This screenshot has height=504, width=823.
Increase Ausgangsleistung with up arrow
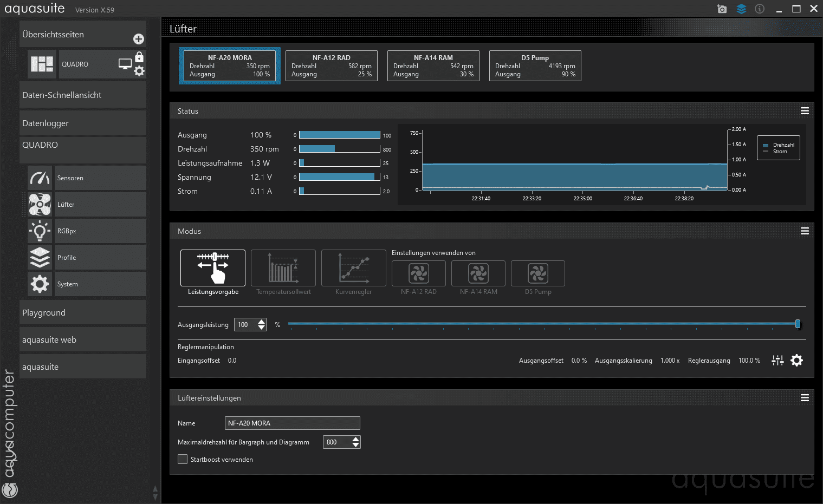pyautogui.click(x=262, y=322)
